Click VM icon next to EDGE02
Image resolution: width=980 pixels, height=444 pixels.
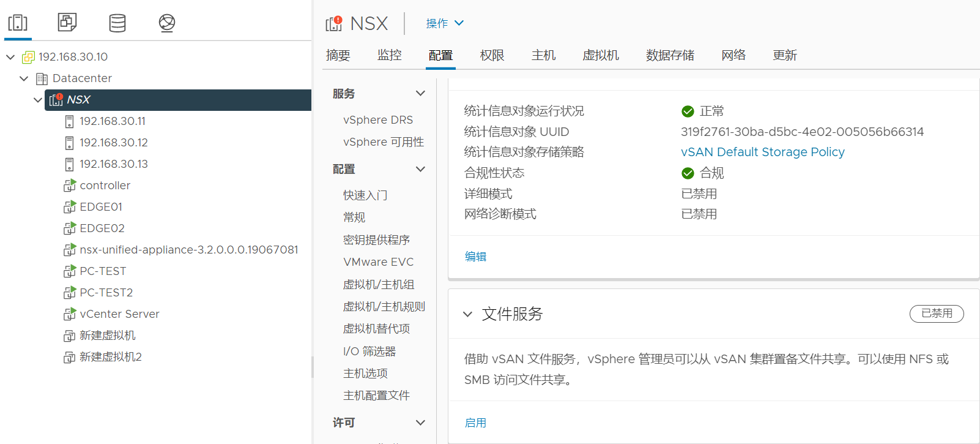point(70,228)
